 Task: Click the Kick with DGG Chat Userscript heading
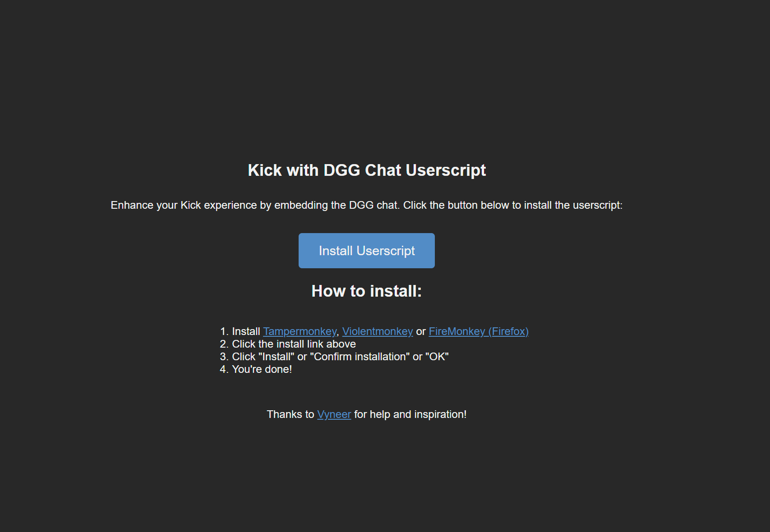[366, 170]
